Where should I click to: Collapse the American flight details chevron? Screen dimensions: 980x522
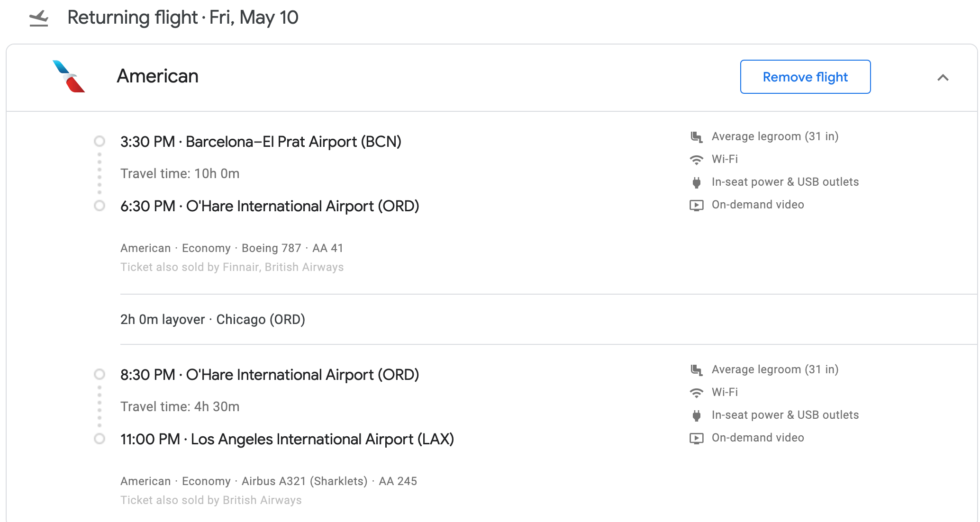coord(943,78)
